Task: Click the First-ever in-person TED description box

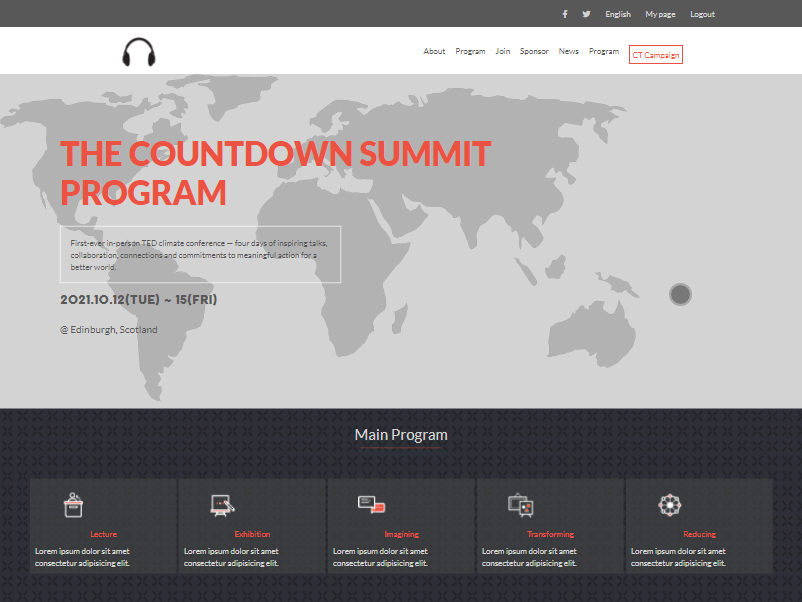Action: [x=200, y=254]
